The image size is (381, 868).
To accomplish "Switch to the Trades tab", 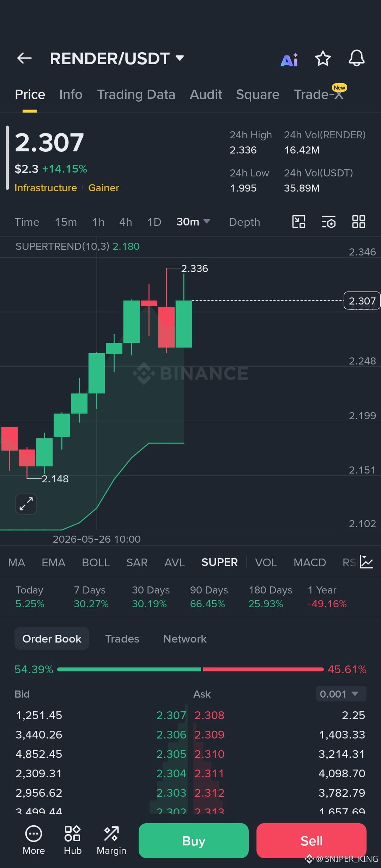I will (x=122, y=639).
